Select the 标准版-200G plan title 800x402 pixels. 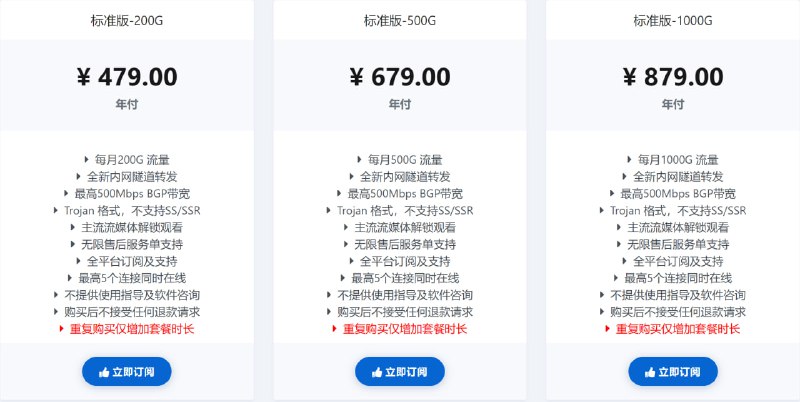coord(127,21)
